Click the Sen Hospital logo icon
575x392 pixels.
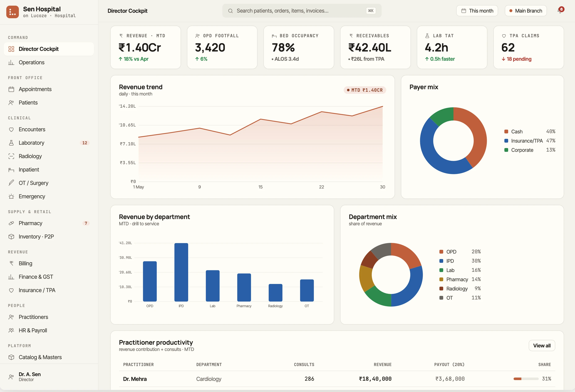coord(12,12)
